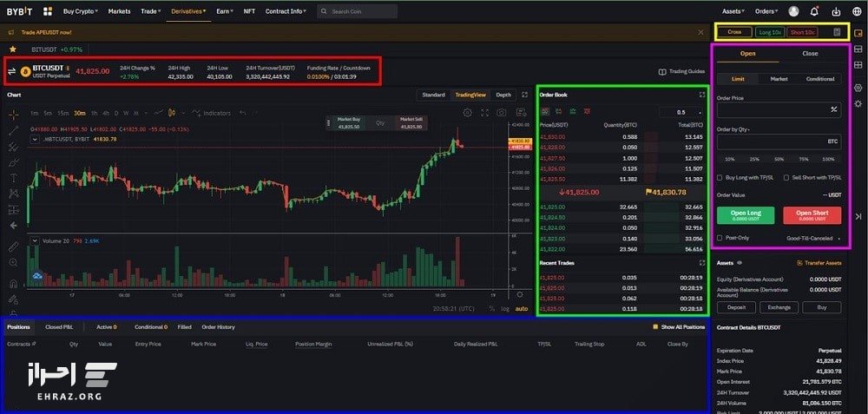Select the text annotation tool on chart
The height and width of the screenshot is (414, 868).
coord(14,178)
